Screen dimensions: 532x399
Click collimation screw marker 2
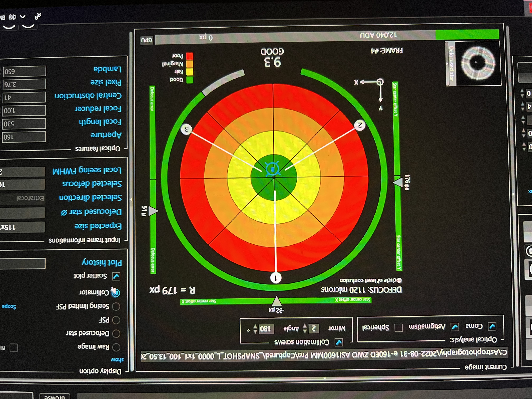(360, 125)
